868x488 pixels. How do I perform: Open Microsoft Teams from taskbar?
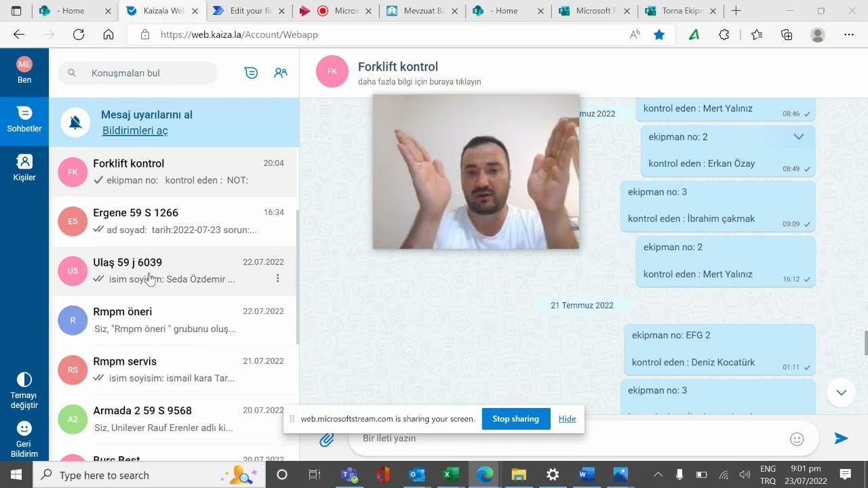(x=350, y=474)
